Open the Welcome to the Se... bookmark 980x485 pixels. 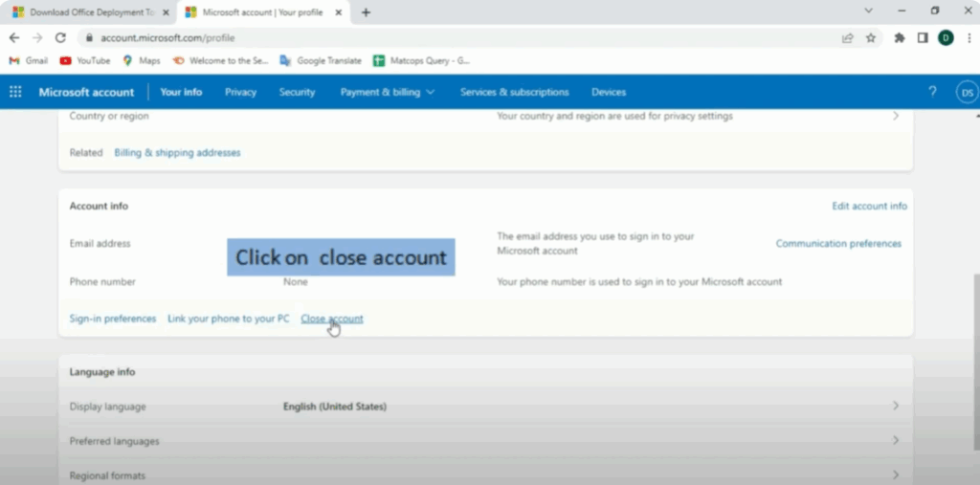[x=220, y=60]
